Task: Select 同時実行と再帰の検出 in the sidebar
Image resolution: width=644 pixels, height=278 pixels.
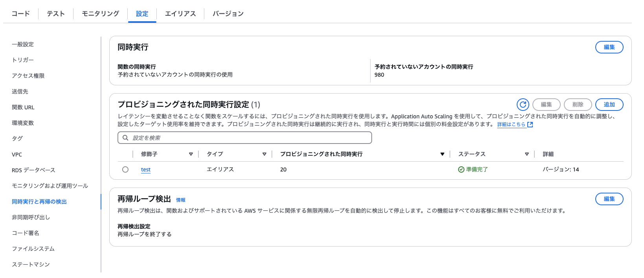Action: coord(39,202)
